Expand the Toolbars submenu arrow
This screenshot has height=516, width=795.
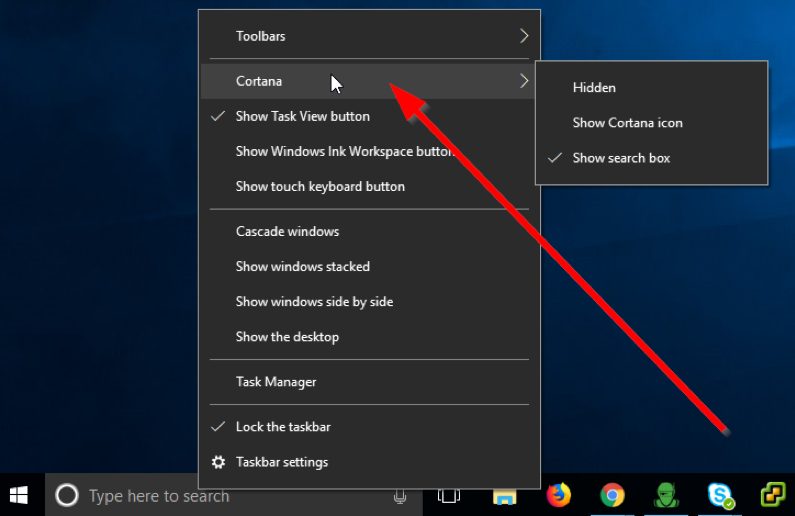pos(524,36)
